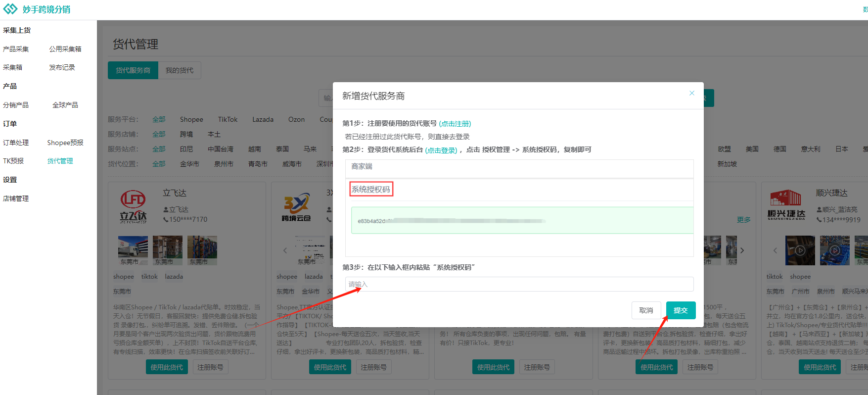Select 本土 in 服务店铺 row
868x395 pixels.
pyautogui.click(x=214, y=134)
